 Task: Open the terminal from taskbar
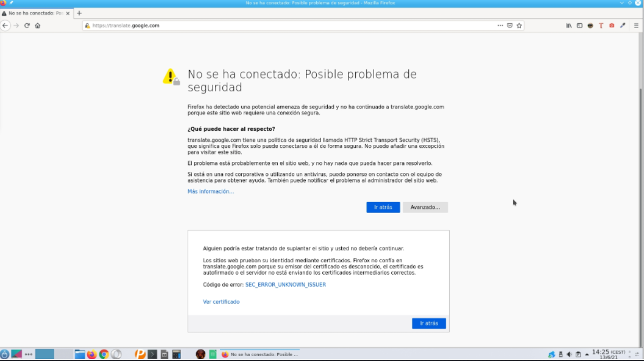[152, 354]
